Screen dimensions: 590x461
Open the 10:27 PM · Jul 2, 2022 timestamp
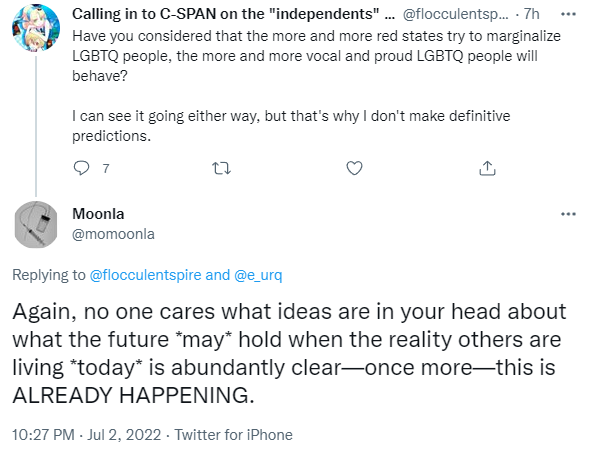pyautogui.click(x=87, y=435)
